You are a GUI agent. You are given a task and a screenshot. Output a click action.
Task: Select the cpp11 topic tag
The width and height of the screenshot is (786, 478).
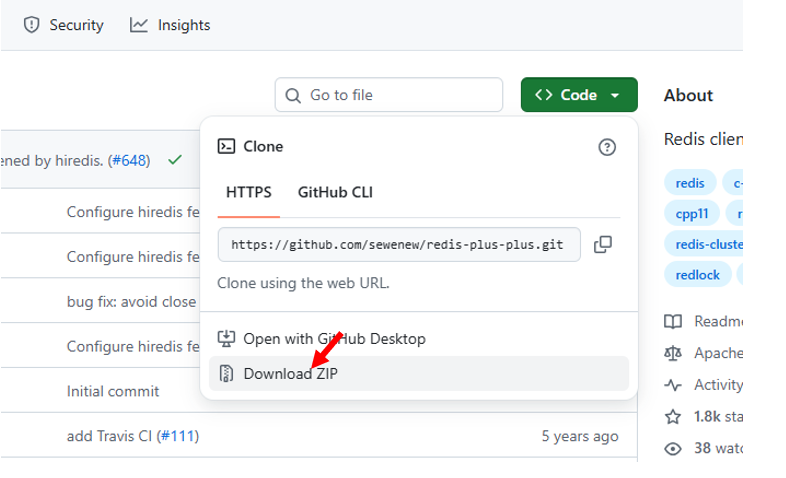692,213
